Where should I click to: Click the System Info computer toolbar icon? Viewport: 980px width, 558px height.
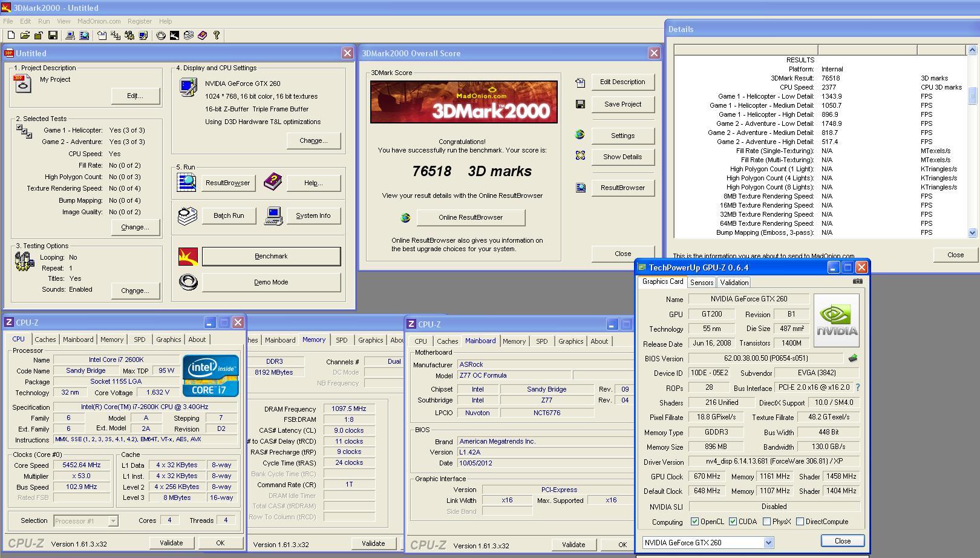point(70,36)
